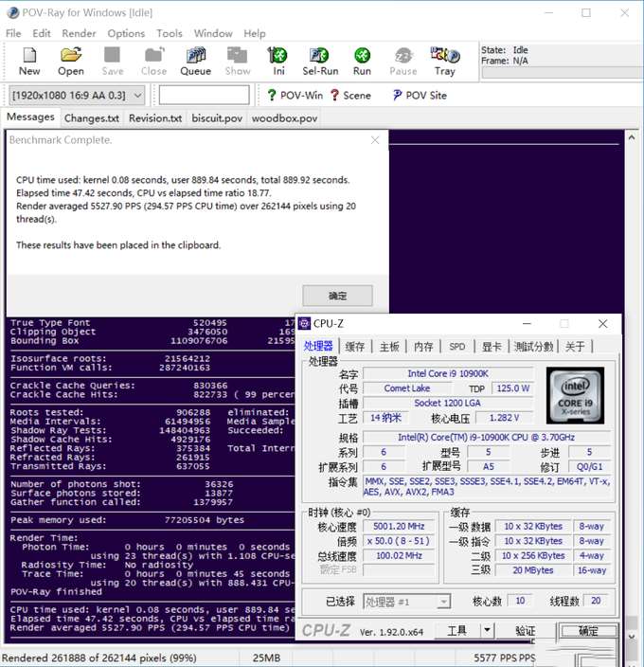Click the Socket 1200 LGA value
The image size is (644, 667).
point(448,404)
